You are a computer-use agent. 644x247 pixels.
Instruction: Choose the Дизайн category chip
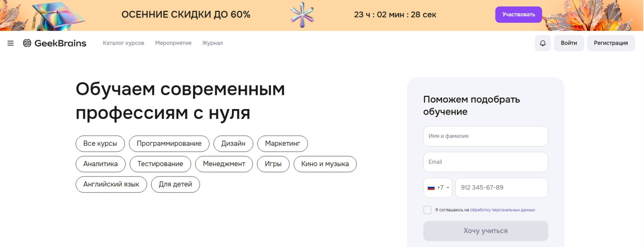tap(233, 143)
